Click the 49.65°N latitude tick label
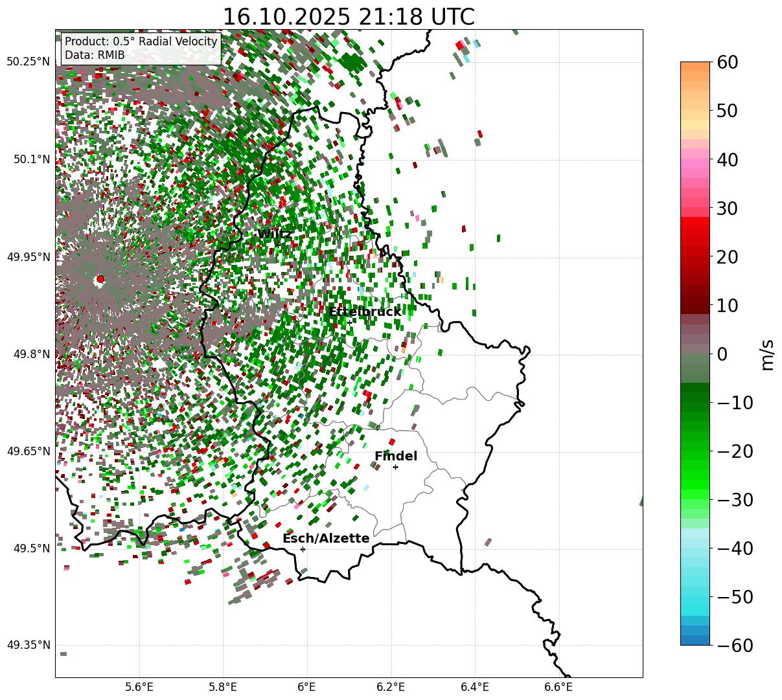The height and width of the screenshot is (700, 782). click(28, 451)
